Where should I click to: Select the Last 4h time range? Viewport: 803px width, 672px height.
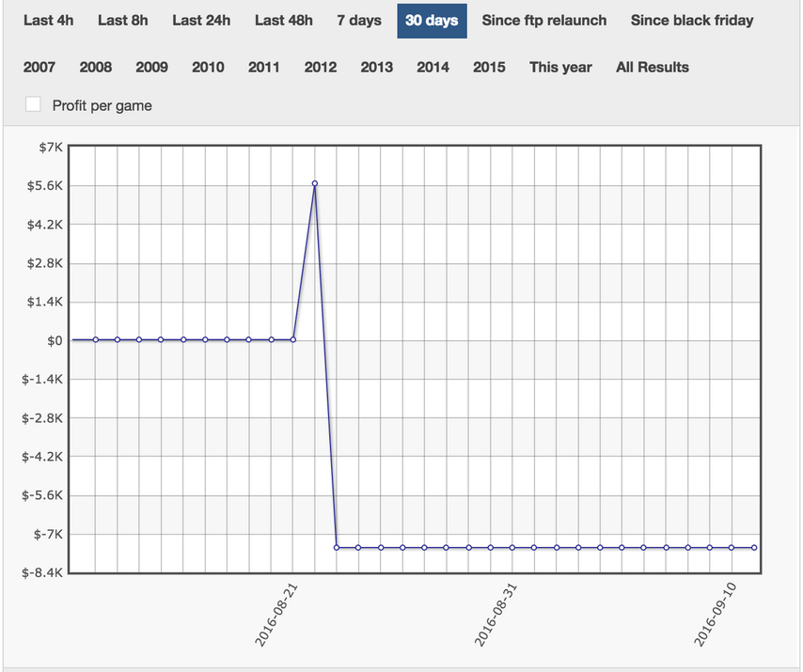[x=48, y=21]
